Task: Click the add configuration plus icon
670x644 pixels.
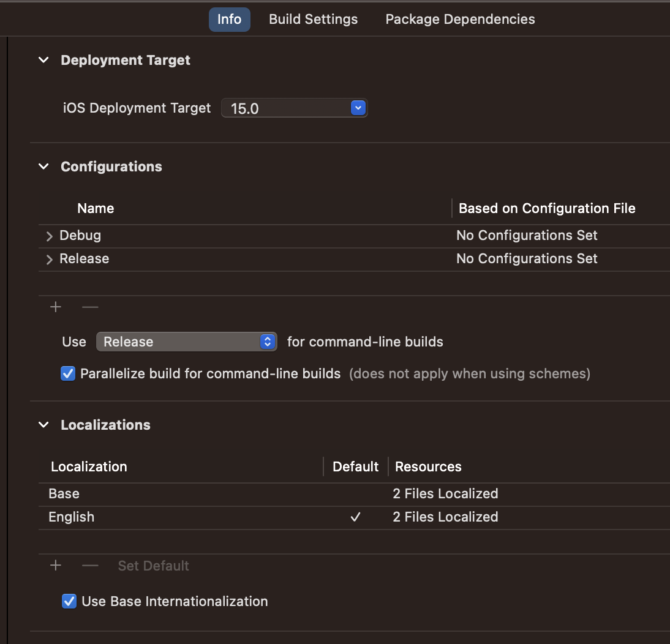Action: (56, 307)
